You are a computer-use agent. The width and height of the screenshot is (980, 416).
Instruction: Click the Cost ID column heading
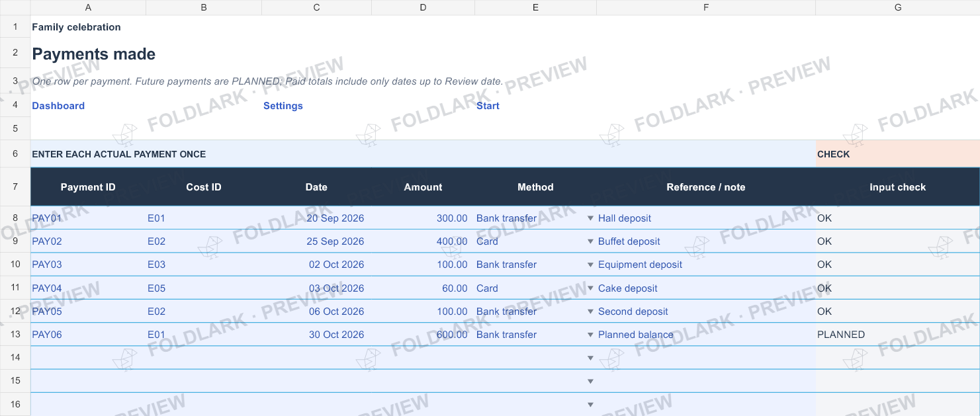coord(204,187)
